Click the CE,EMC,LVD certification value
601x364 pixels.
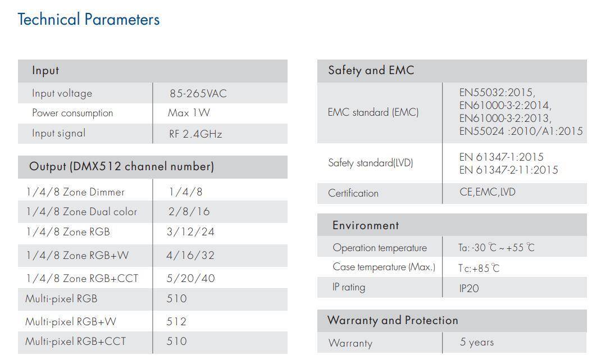[x=487, y=192]
